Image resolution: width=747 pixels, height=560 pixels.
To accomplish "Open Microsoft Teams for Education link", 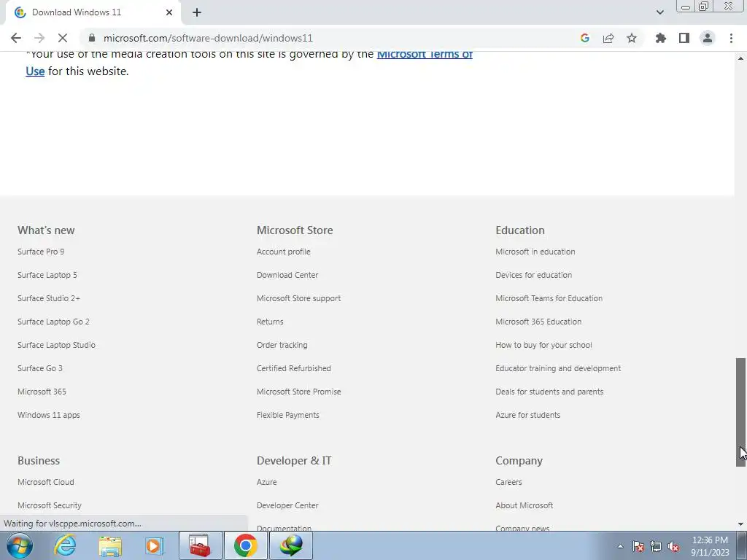I will (549, 298).
